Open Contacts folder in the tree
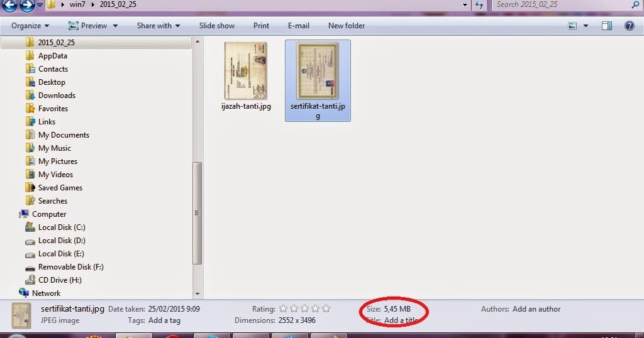This screenshot has width=644, height=338. click(x=53, y=69)
